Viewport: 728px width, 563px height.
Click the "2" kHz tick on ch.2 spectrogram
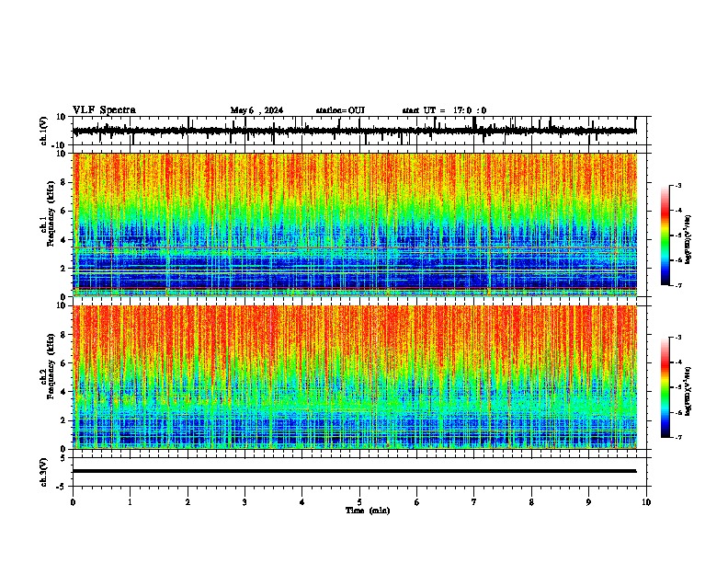pos(63,420)
